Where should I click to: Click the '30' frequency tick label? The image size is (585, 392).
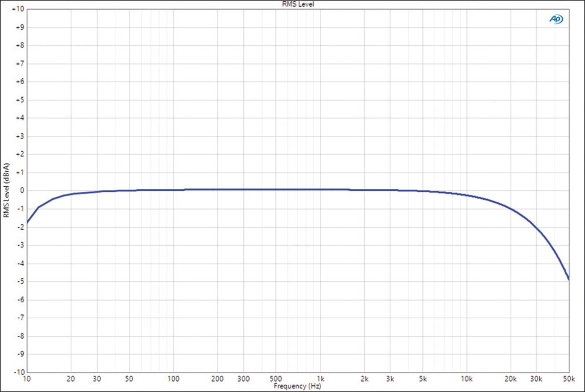click(97, 379)
